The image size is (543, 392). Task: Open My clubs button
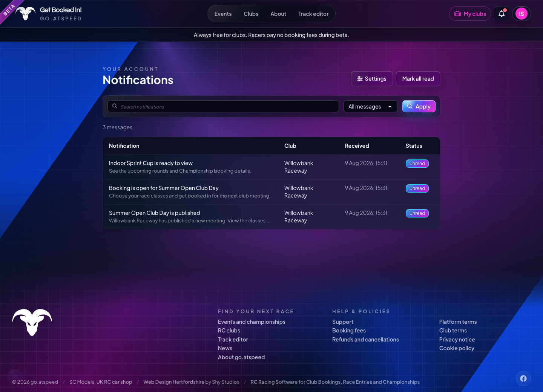(x=470, y=14)
